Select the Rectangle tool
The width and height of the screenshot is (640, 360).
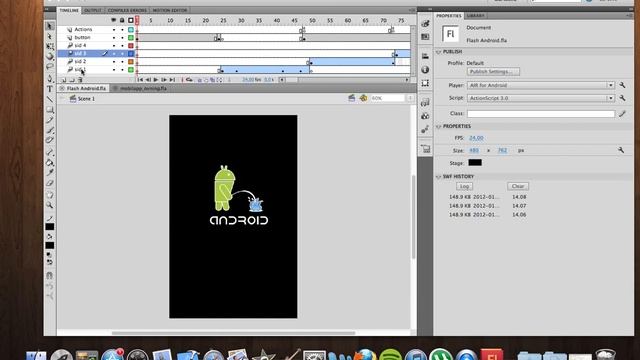[50, 109]
